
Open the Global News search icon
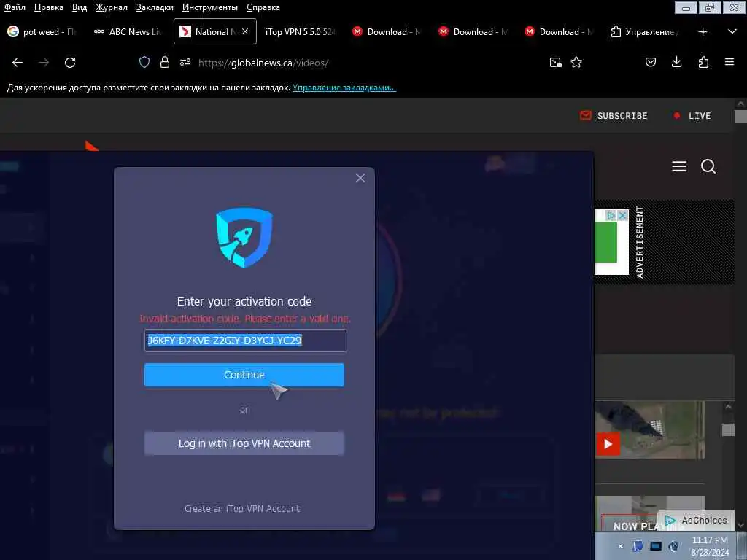708,166
